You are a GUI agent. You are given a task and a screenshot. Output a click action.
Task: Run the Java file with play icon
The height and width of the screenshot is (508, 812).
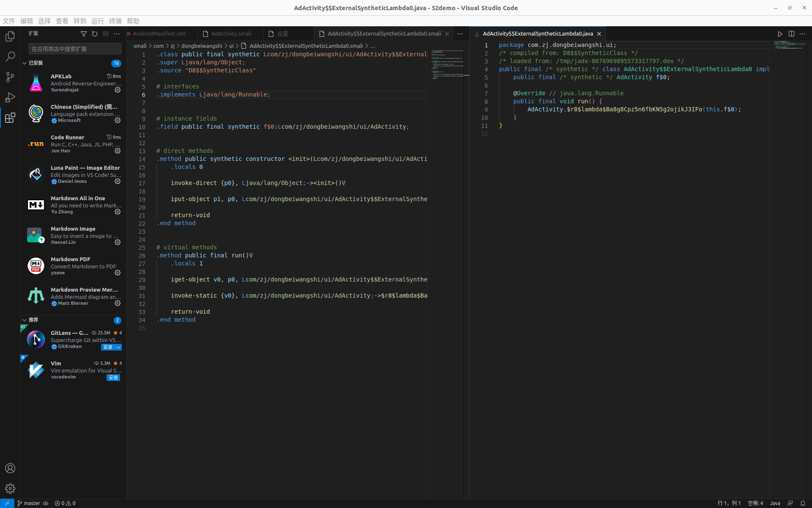coord(780,34)
